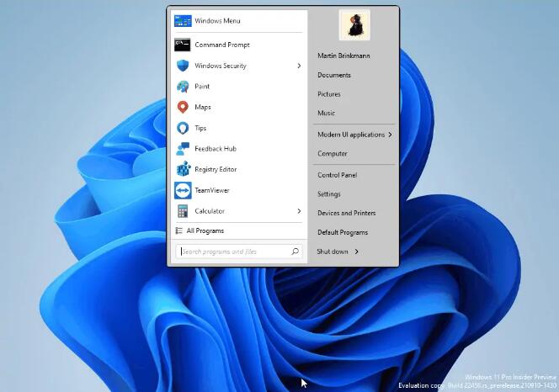Click the Windows Security shield icon

click(x=183, y=66)
